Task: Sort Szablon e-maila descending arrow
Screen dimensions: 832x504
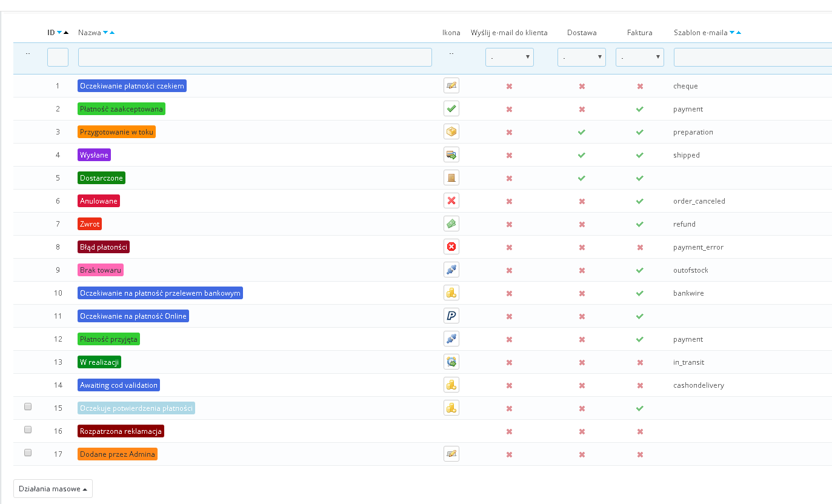Action: 732,33
